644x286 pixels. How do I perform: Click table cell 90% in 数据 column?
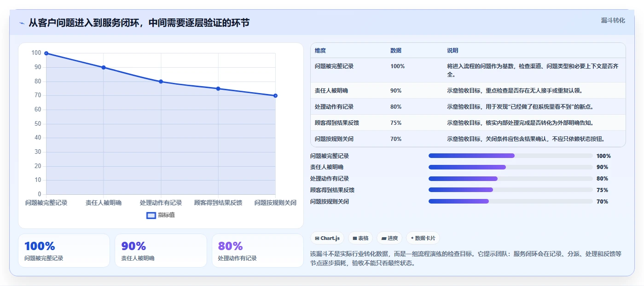coord(396,91)
